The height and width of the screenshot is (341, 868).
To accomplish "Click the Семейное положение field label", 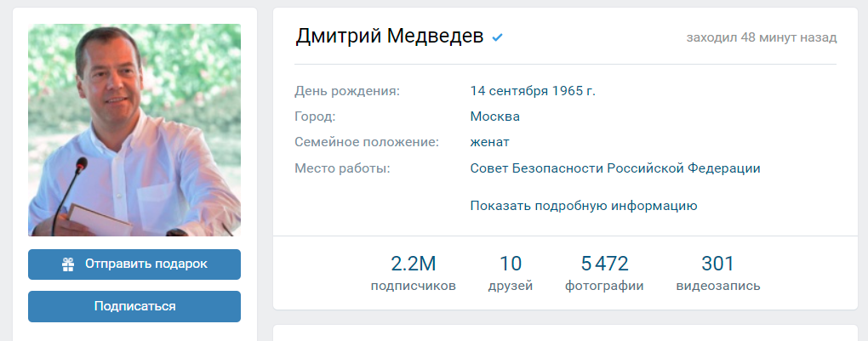I will tap(366, 142).
